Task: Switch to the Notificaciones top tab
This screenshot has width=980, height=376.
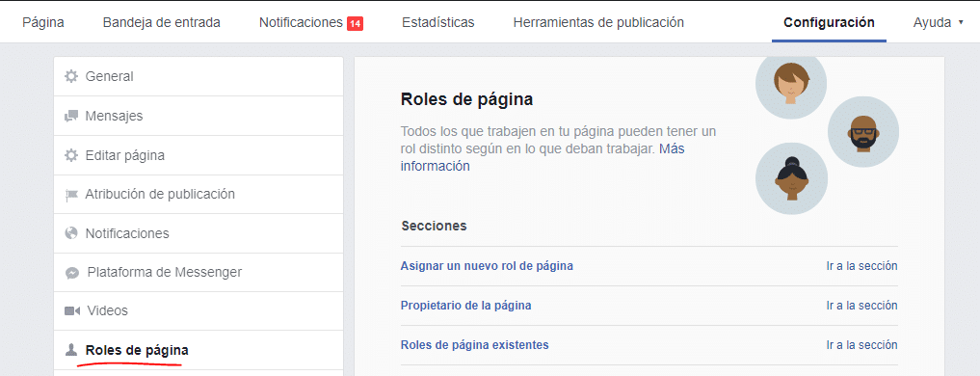Action: (302, 22)
